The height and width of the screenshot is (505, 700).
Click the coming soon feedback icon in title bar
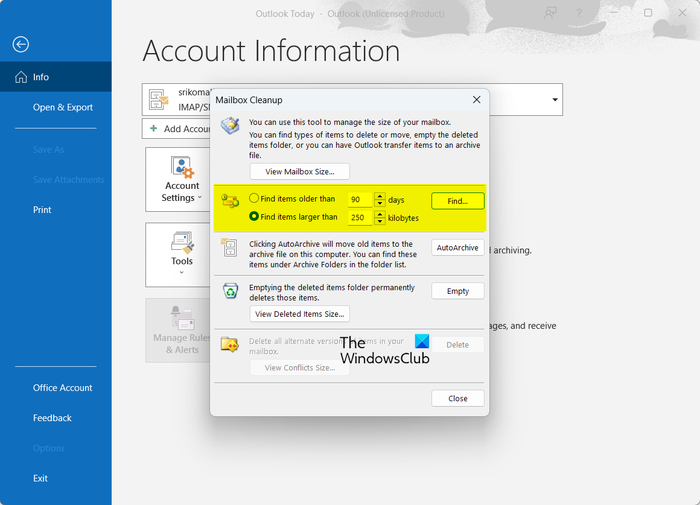(x=550, y=13)
